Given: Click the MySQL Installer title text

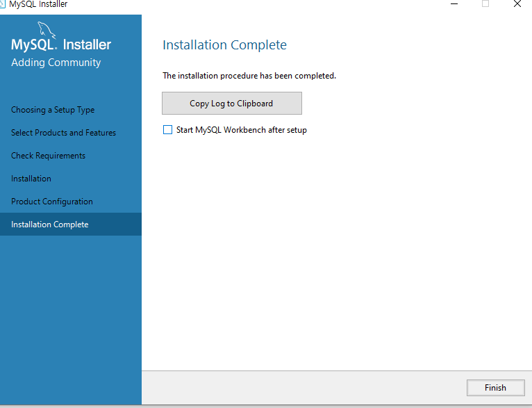Looking at the screenshot, I should pyautogui.click(x=38, y=4).
